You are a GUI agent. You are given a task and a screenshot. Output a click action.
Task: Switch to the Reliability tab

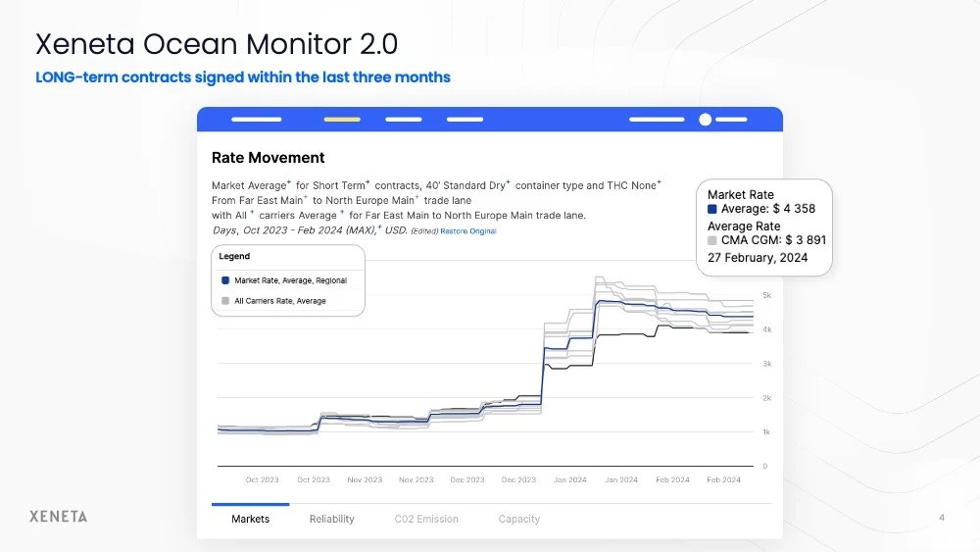331,519
